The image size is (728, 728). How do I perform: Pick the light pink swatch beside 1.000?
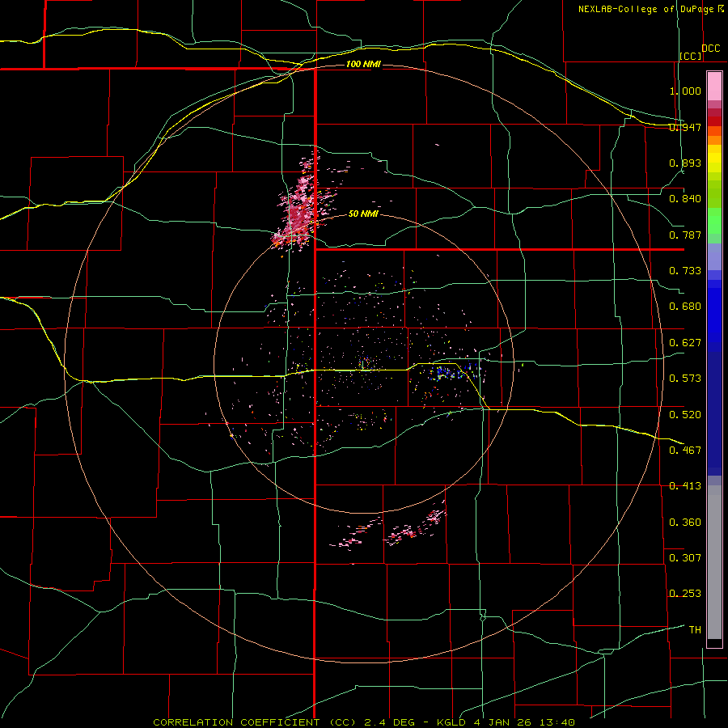coord(714,87)
